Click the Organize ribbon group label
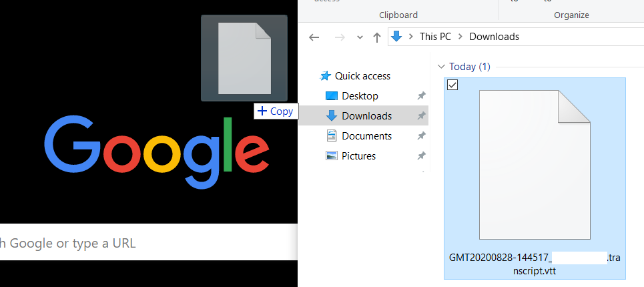Screen dimensions: 644x287 click(571, 15)
